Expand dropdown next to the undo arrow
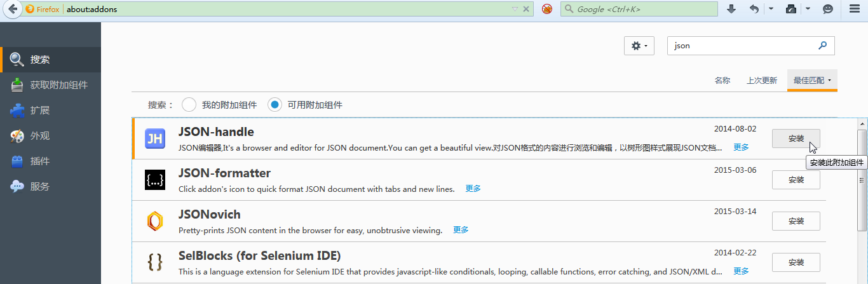 click(771, 9)
